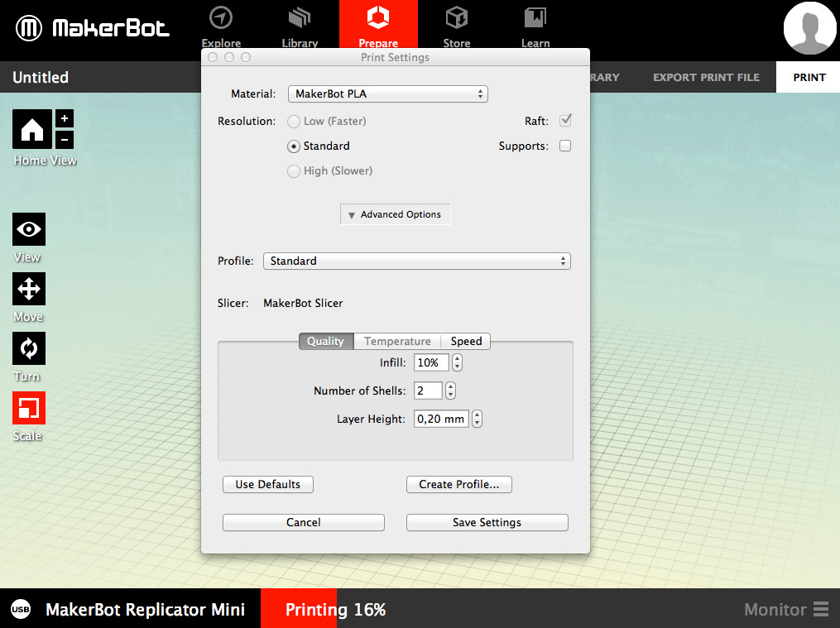Switch to the Speed tab
840x628 pixels.
(466, 341)
